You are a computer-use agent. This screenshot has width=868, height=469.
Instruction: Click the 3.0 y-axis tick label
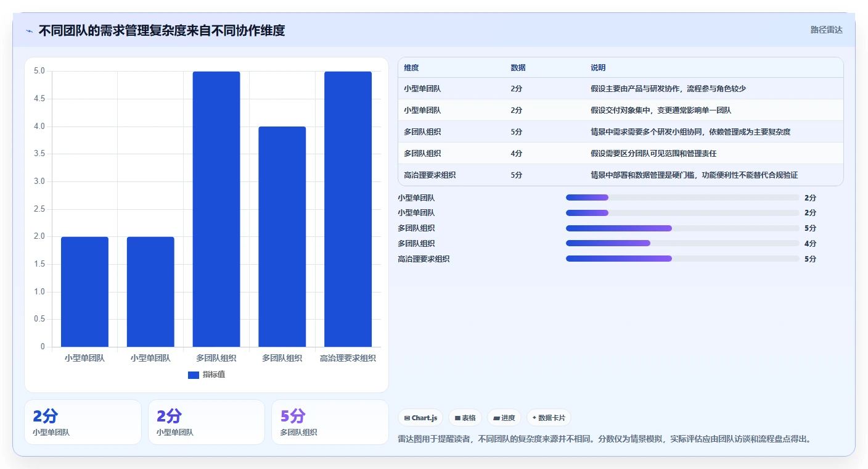pyautogui.click(x=39, y=181)
